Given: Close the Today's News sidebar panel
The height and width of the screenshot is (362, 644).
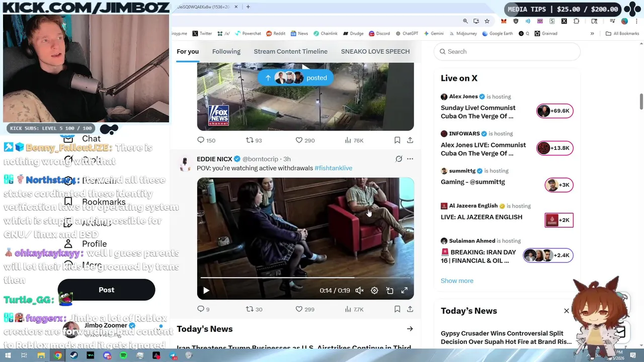Looking at the screenshot, I should coord(567,311).
